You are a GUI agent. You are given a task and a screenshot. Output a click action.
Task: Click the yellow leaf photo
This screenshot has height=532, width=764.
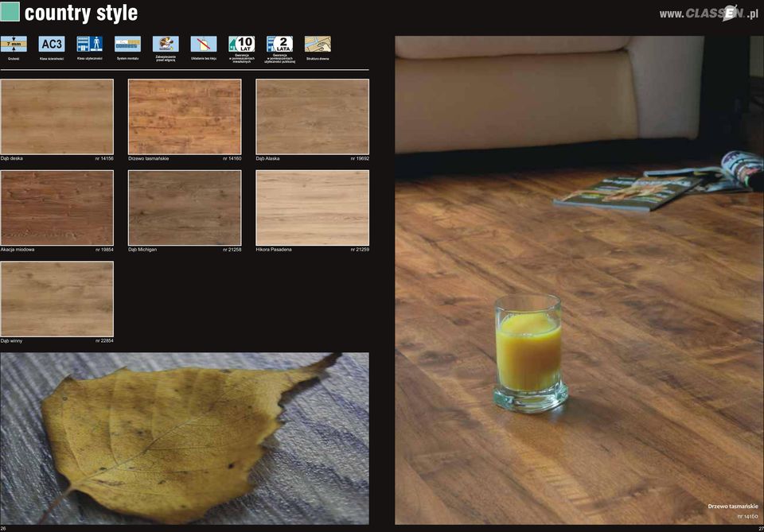185,438
